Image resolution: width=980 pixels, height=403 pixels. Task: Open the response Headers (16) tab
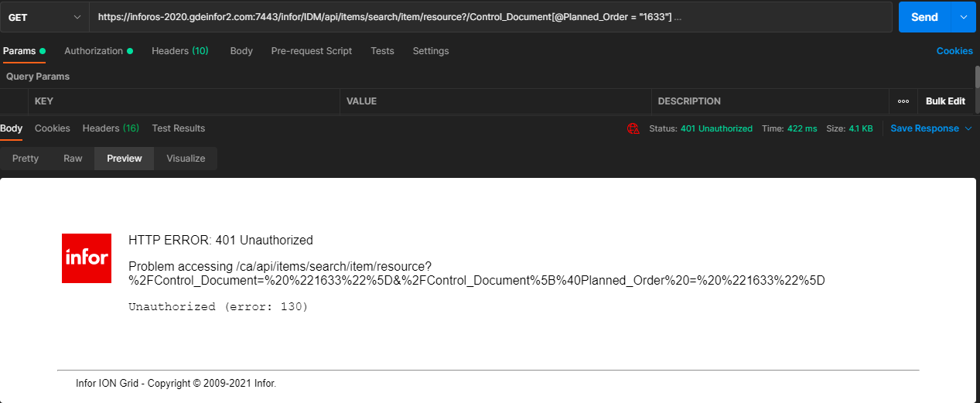[111, 128]
